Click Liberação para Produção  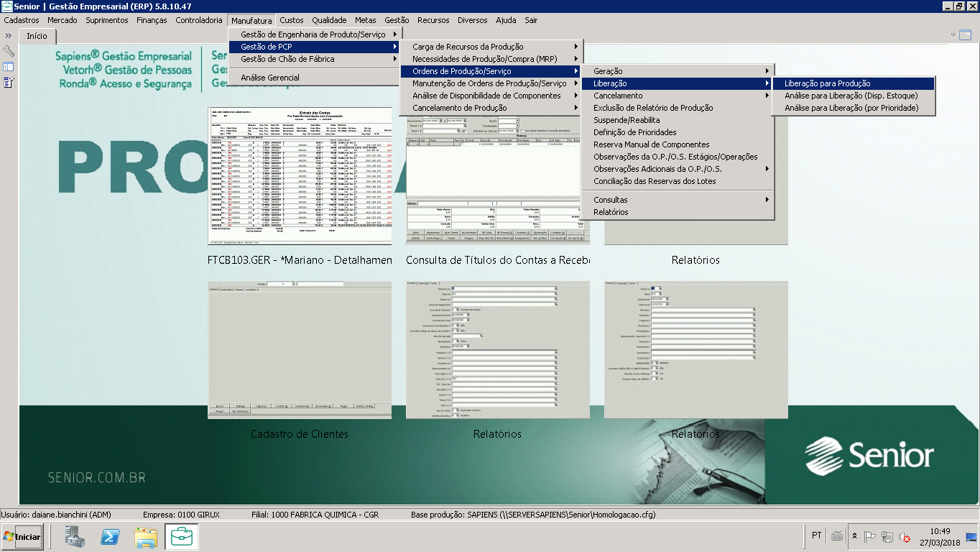854,83
